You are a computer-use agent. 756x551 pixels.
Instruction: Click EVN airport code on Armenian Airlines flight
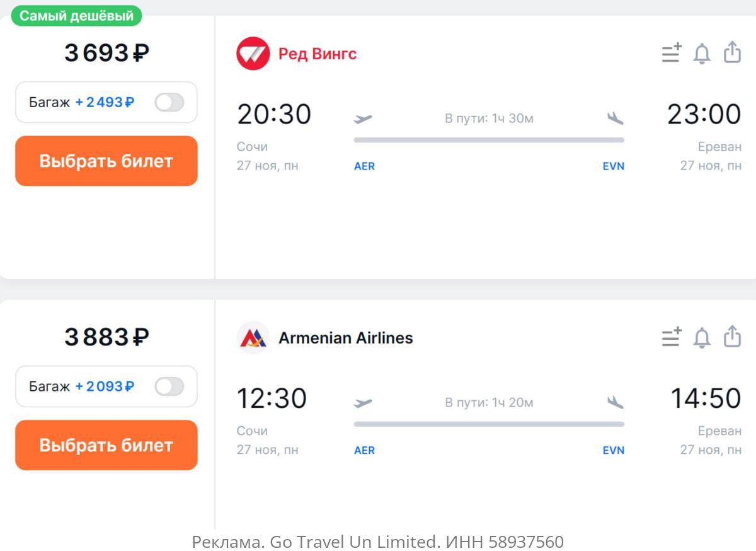[613, 451]
